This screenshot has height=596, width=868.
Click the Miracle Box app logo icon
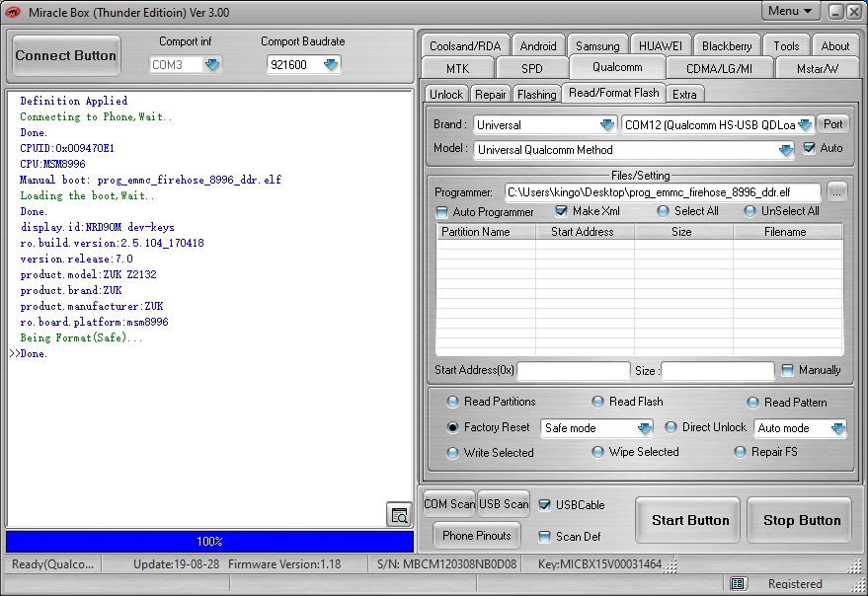tap(13, 12)
